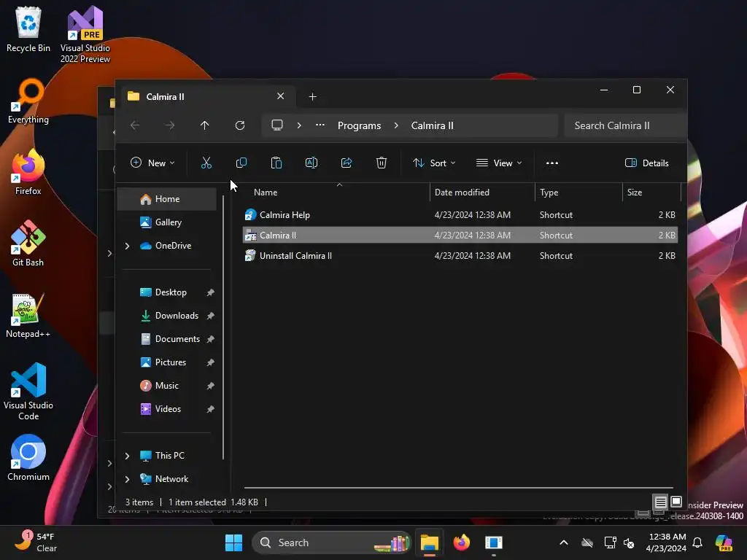The height and width of the screenshot is (560, 747).
Task: Close the Calmira II tab
Action: (281, 96)
